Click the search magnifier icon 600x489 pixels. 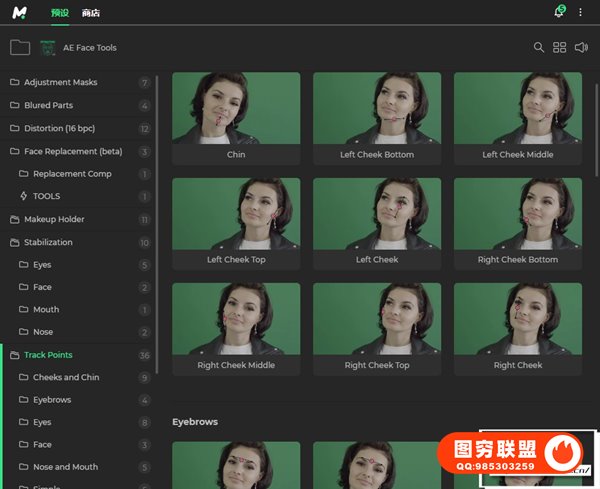539,47
